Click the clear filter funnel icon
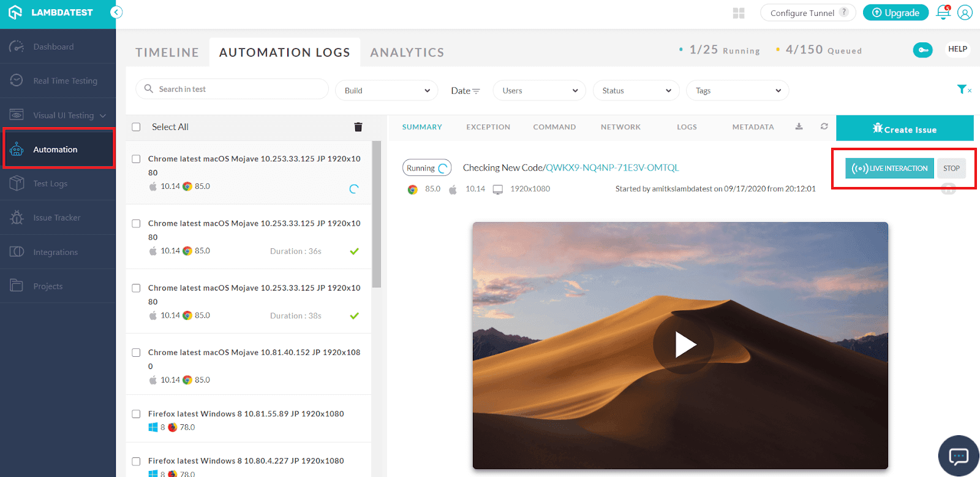The image size is (980, 477). [x=963, y=90]
